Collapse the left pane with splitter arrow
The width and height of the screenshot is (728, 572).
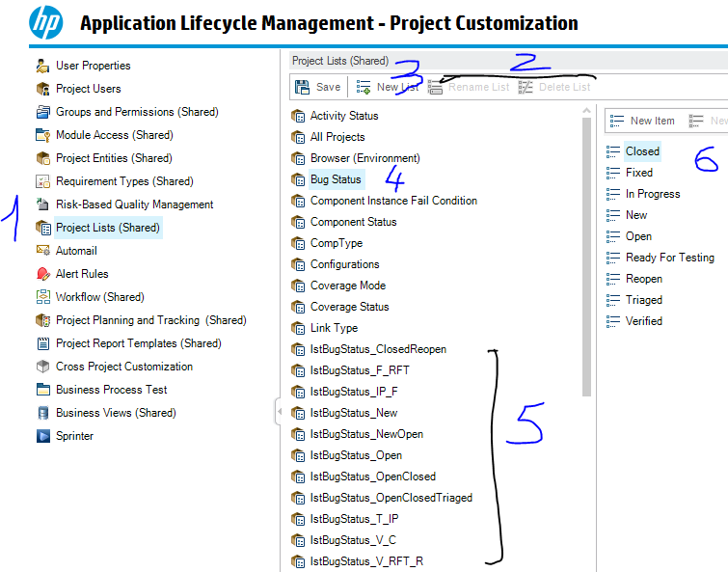pyautogui.click(x=279, y=413)
